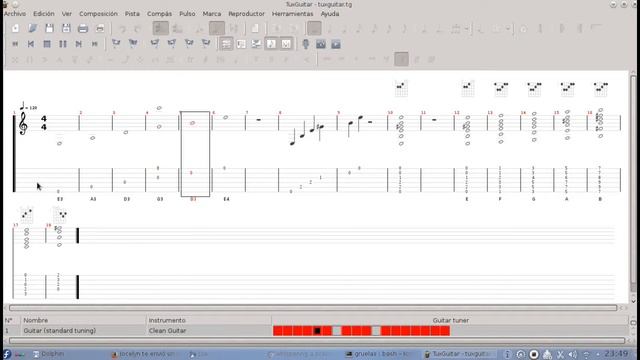Image resolution: width=640 pixels, height=360 pixels.
Task: Click the score area horizontal scrollbar
Action: tap(313, 308)
